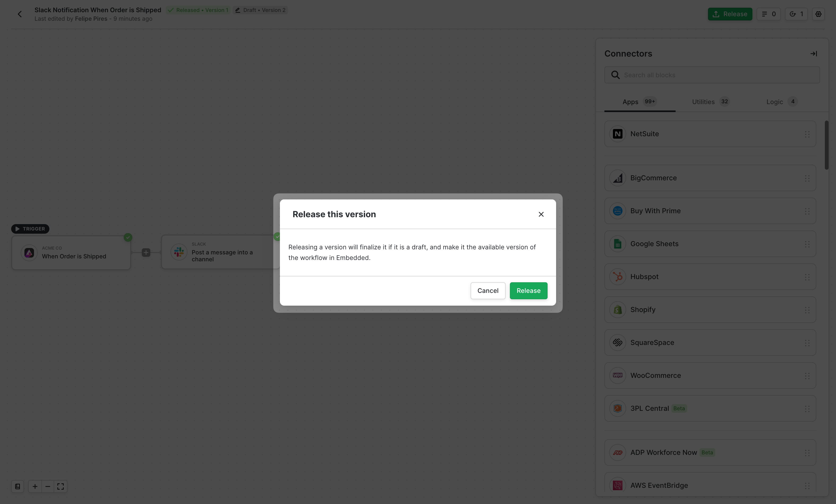
Task: Zoom out of the canvas
Action: (x=48, y=486)
